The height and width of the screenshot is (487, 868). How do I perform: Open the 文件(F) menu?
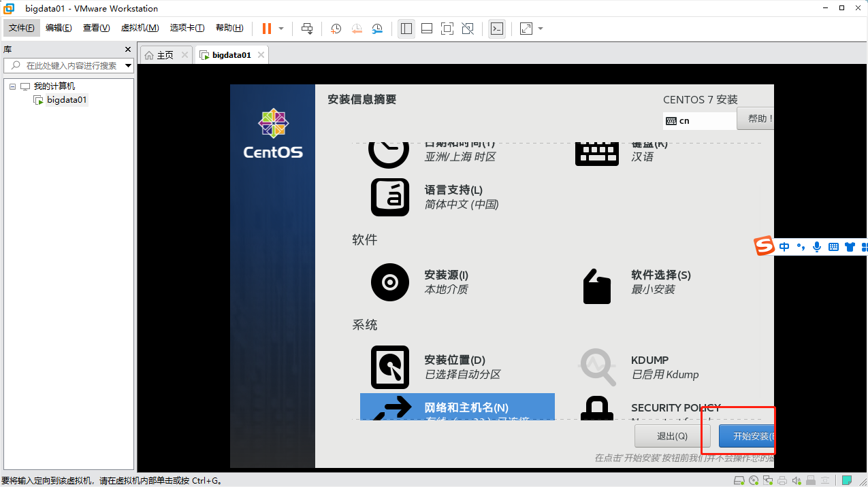(x=22, y=28)
